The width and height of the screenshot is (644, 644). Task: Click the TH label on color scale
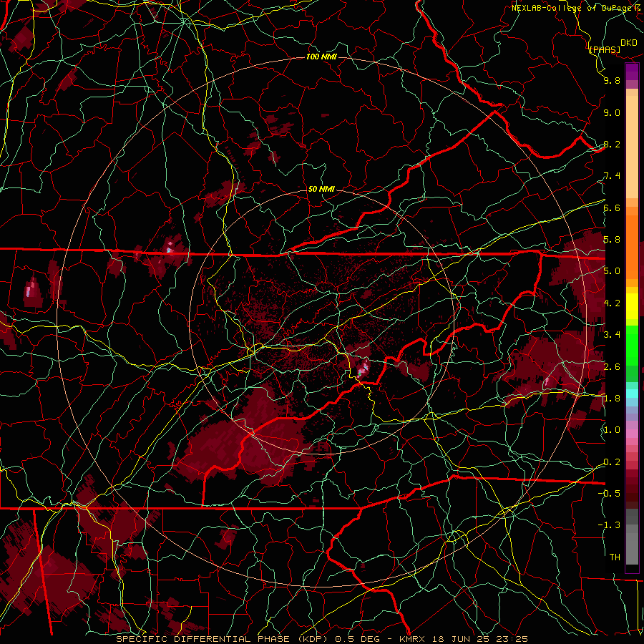(615, 557)
